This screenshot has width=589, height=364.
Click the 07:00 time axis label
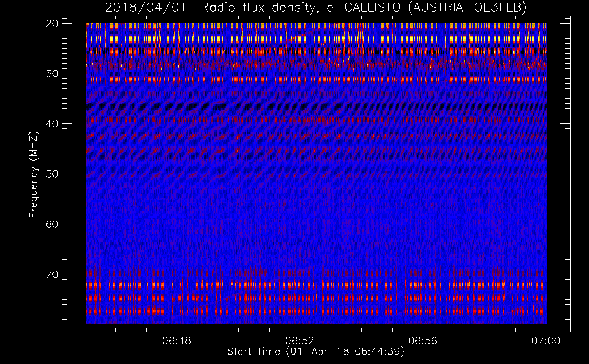pyautogui.click(x=546, y=341)
